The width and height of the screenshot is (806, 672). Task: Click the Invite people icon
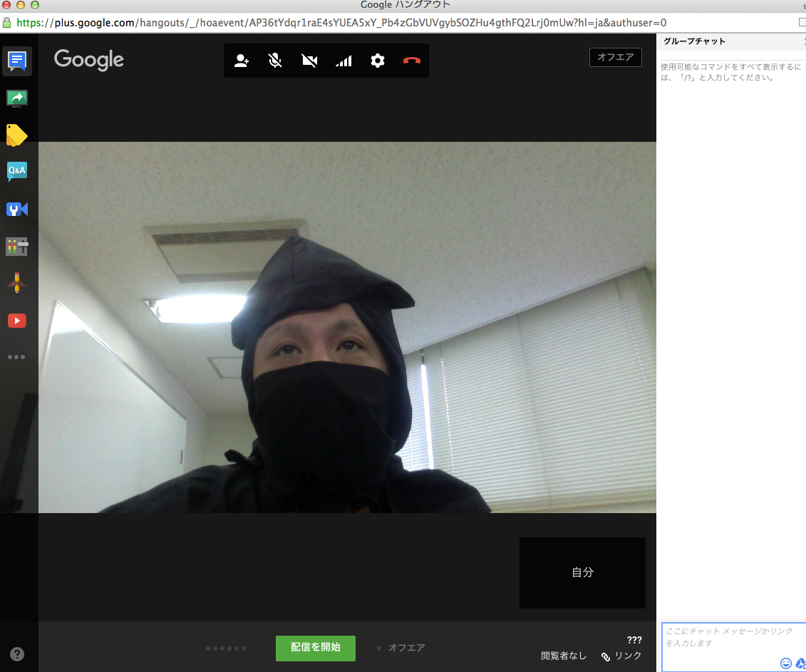241,61
